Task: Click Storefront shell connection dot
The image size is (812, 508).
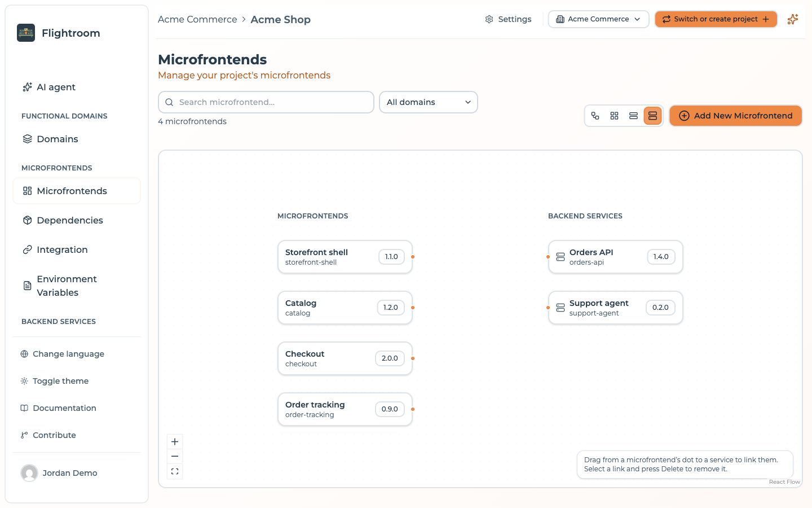Action: tap(413, 257)
